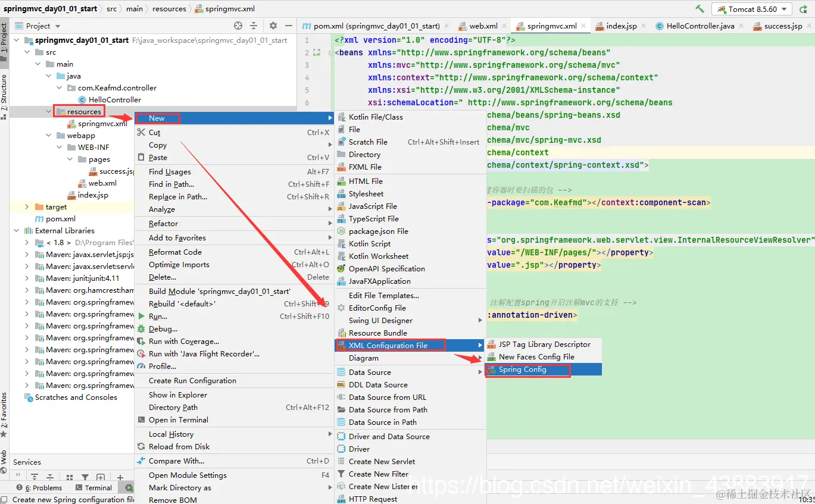The height and width of the screenshot is (504, 815).
Task: Choose JavaScript File in New submenu
Action: (410, 206)
